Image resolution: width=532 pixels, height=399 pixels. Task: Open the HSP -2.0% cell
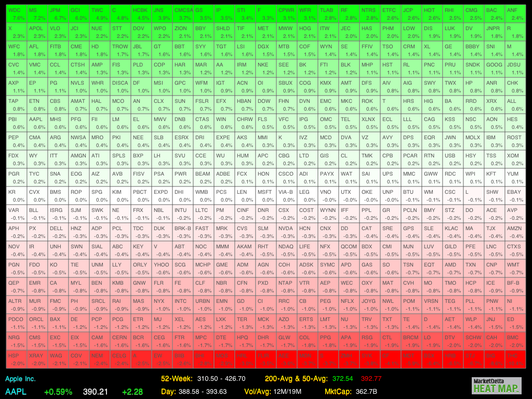pyautogui.click(x=16, y=360)
